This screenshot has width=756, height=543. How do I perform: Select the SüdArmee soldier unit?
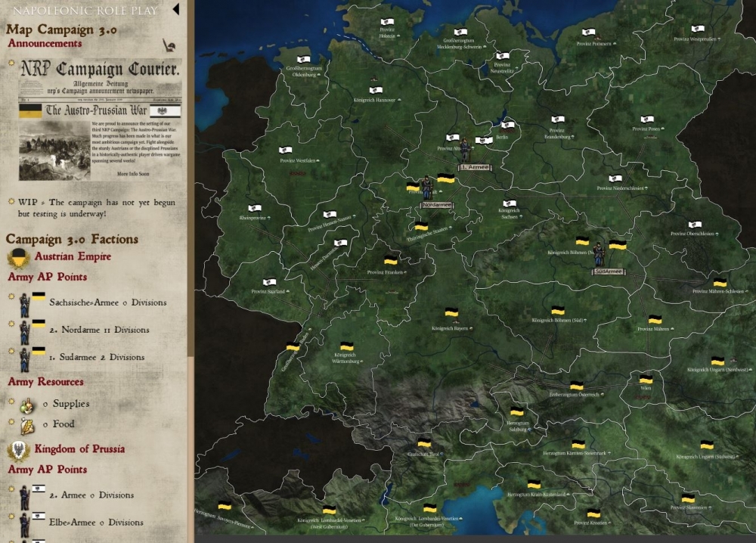click(599, 254)
